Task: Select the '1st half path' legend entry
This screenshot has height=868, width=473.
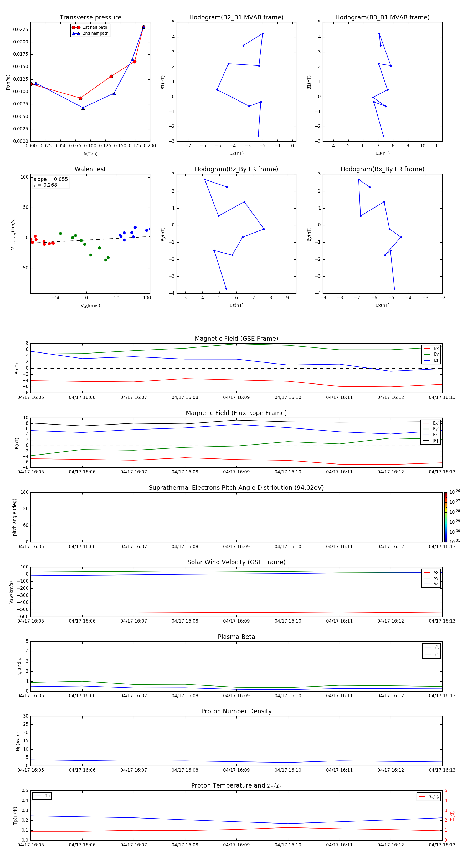Action: tap(90, 27)
